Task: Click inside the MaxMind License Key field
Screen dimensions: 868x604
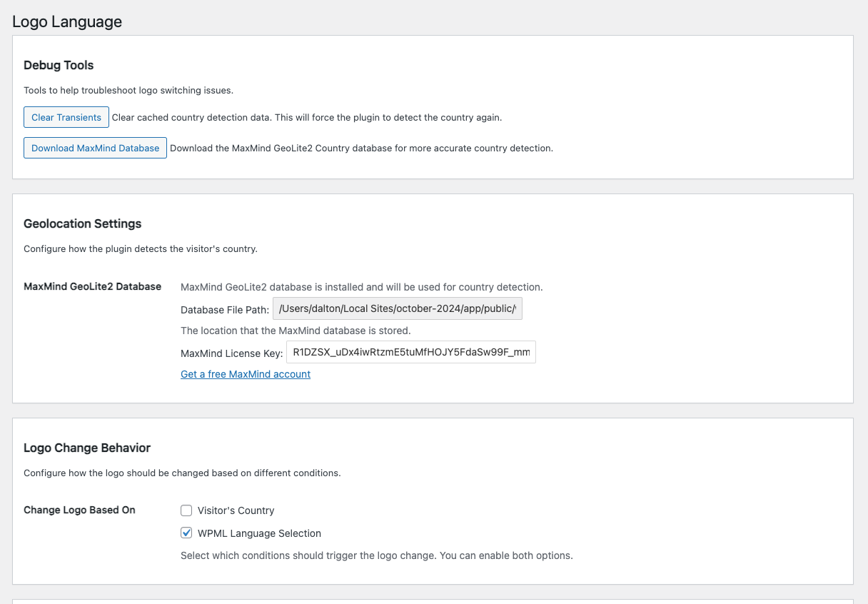Action: coord(410,352)
